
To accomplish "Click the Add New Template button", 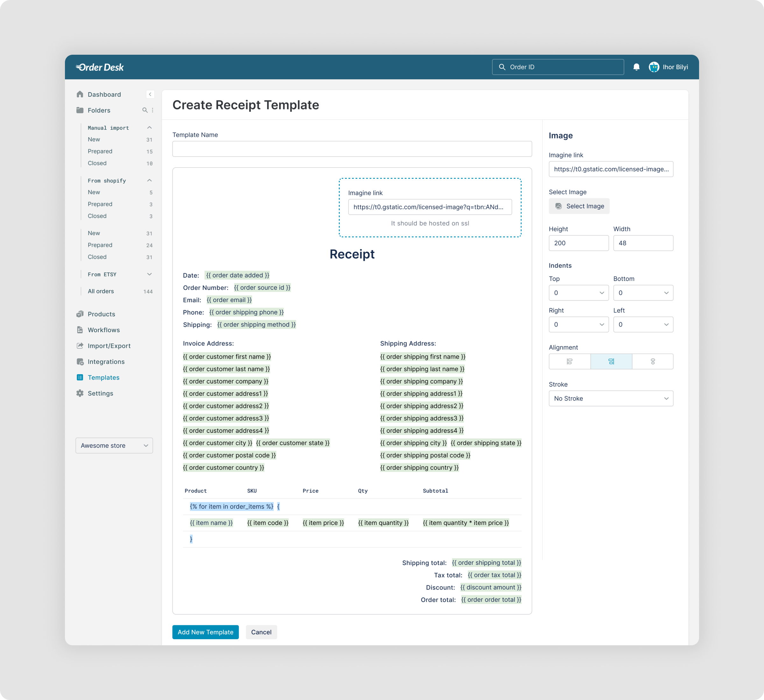I will pyautogui.click(x=205, y=632).
